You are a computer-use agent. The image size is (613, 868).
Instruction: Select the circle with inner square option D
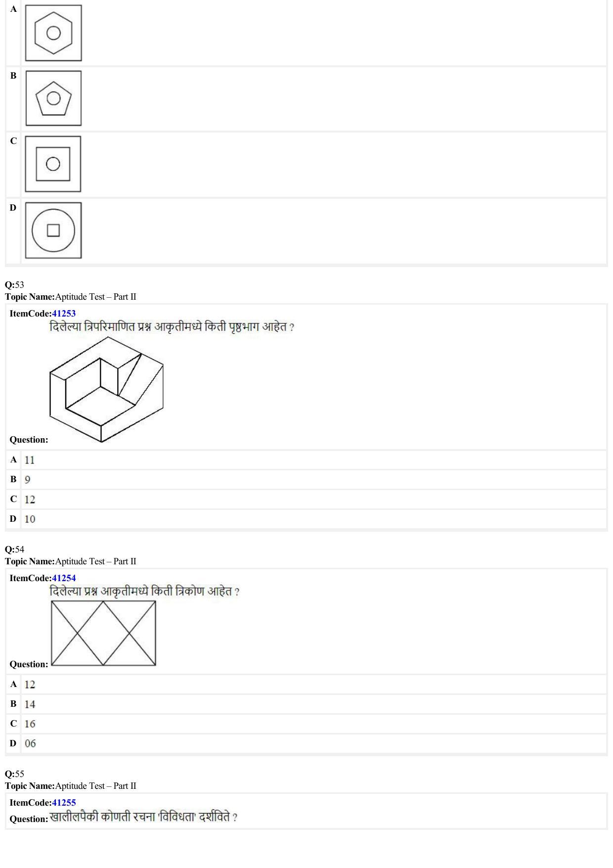pos(53,230)
